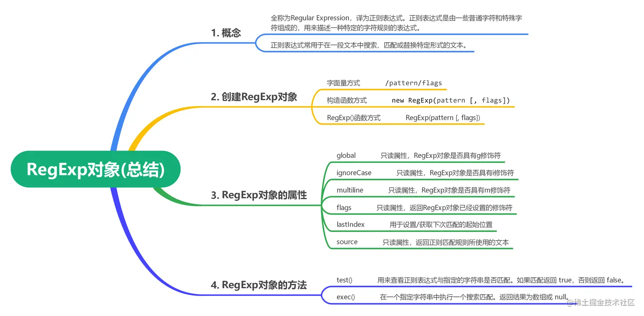Select the central node RegExp对象(总结)
Screen dimensions: 644x316
[x=95, y=169]
